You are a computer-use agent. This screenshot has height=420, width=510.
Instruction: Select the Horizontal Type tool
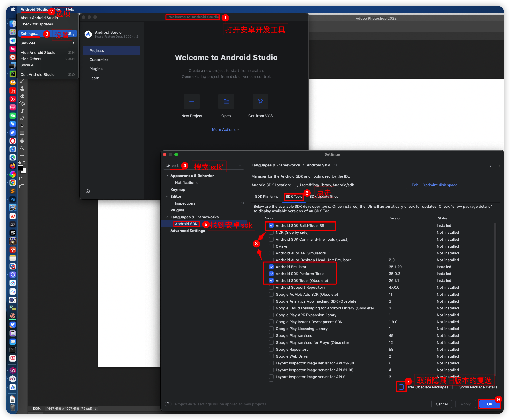(22, 111)
